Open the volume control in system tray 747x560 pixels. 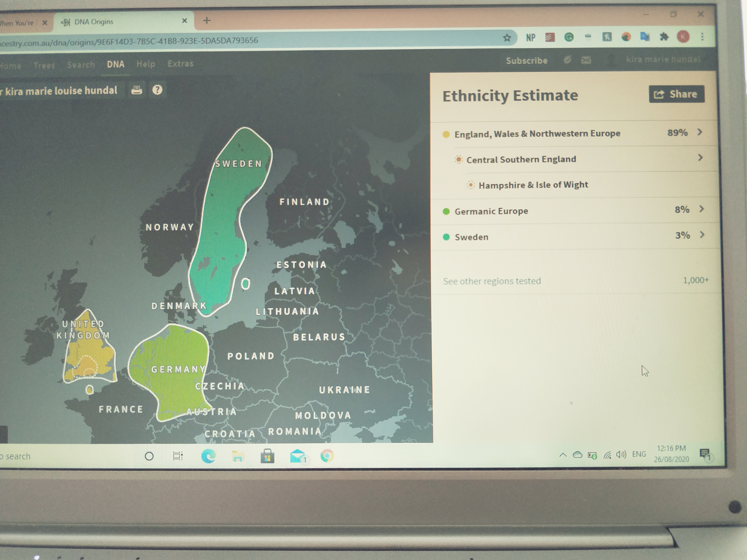621,455
